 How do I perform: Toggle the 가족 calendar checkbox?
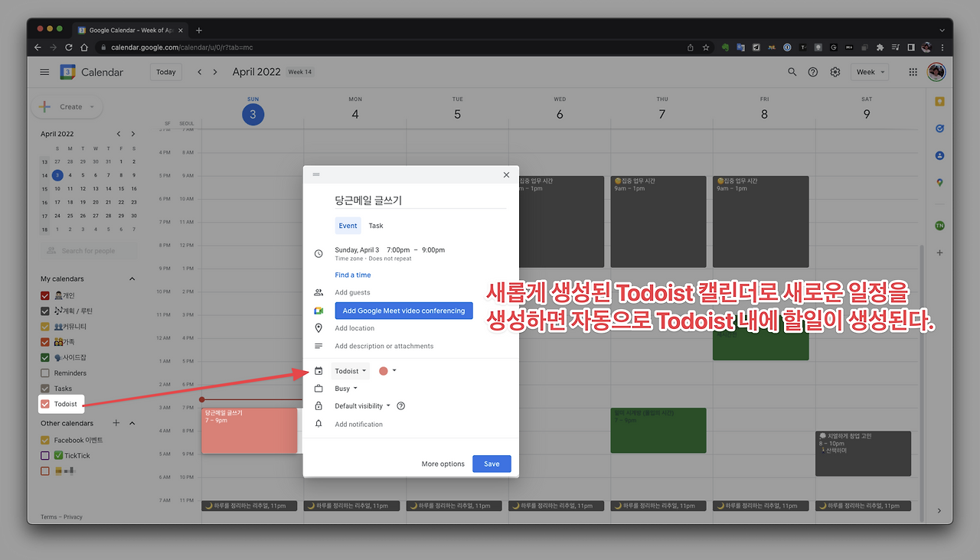point(45,342)
